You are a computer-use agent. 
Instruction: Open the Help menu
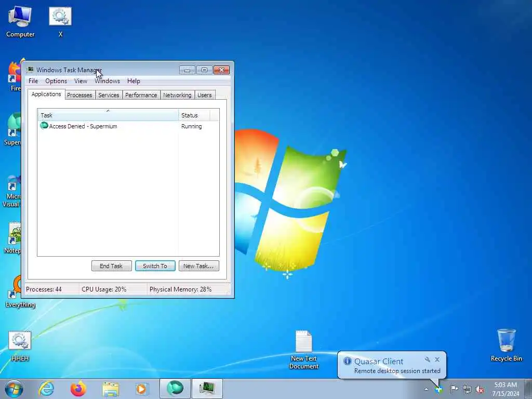pos(134,81)
